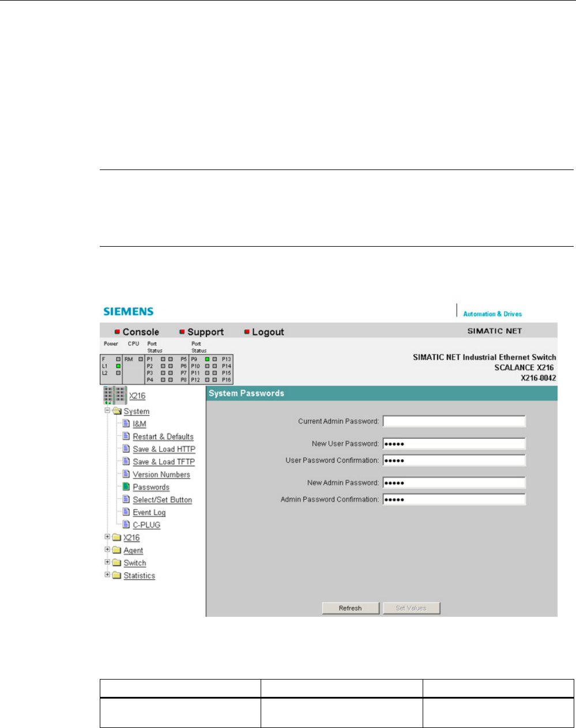Click the Save & Load TFTP page icon
This screenshot has width=576, height=728.
coord(126,462)
